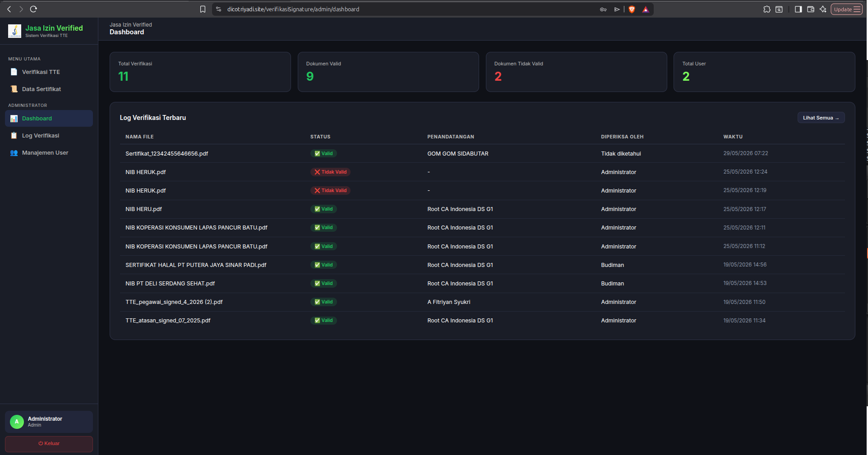Image resolution: width=868 pixels, height=455 pixels.
Task: Click the Lihat Semua button
Action: pyautogui.click(x=821, y=118)
